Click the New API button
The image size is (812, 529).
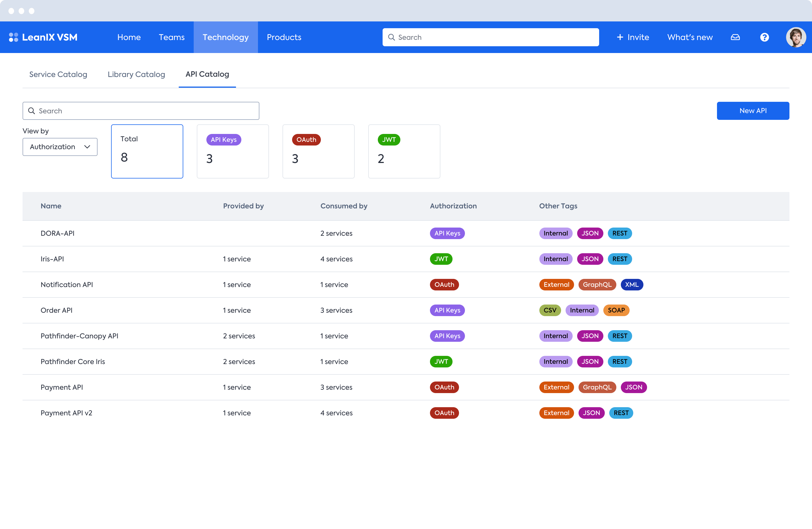(753, 111)
